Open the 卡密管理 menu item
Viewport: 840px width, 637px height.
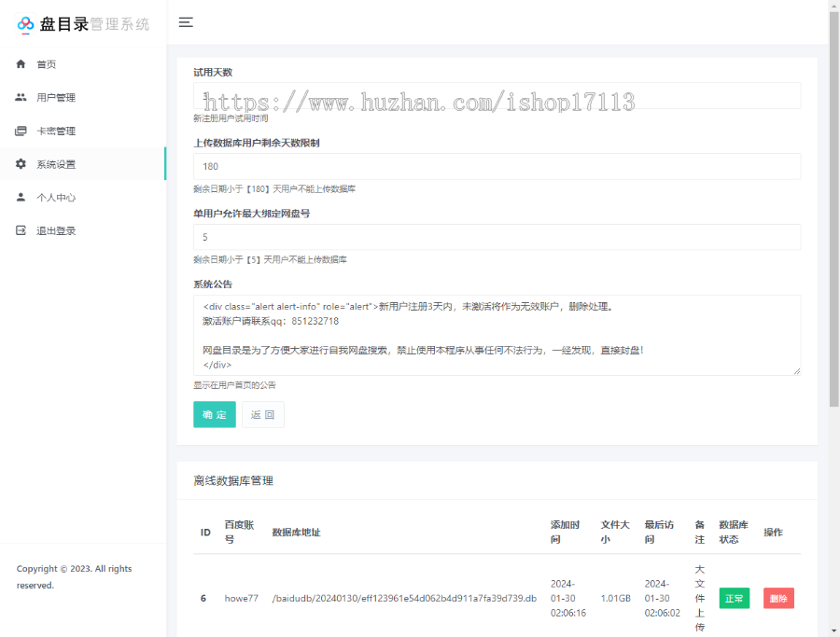tap(83, 131)
